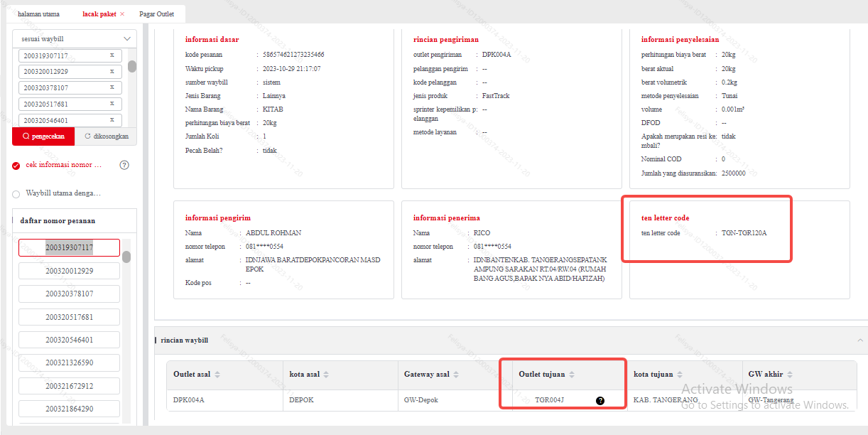Click the order number list scrollbar
Viewport: 868px width, 435px height.
126,257
